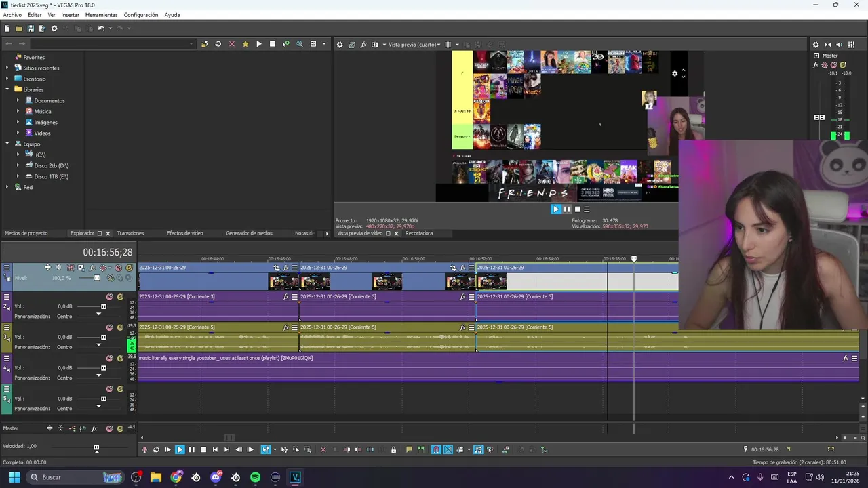Image resolution: width=868 pixels, height=488 pixels.
Task: Click the small play button under video preview
Action: tap(556, 209)
